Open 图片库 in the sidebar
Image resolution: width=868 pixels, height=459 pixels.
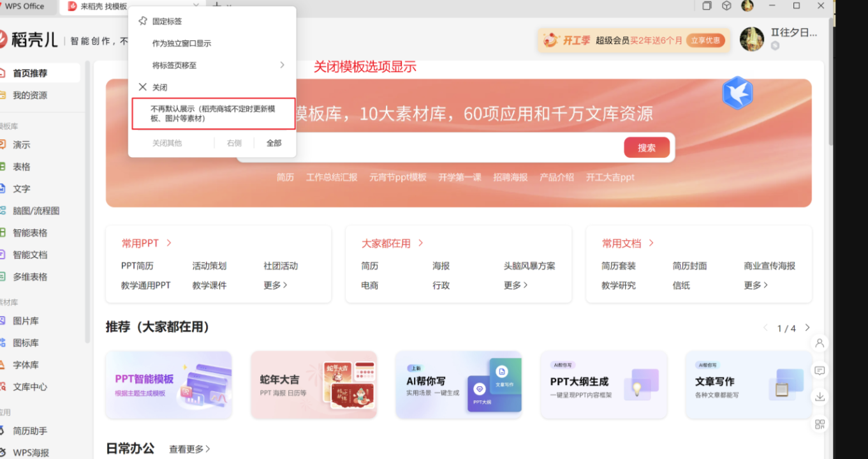pyautogui.click(x=26, y=321)
